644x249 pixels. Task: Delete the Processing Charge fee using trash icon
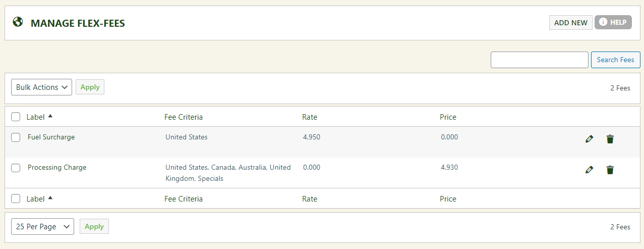coord(610,170)
